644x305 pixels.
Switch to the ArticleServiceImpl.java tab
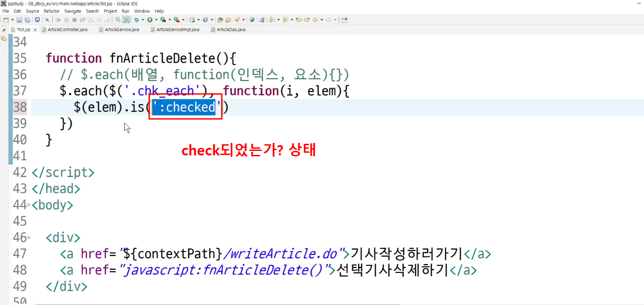coord(175,29)
